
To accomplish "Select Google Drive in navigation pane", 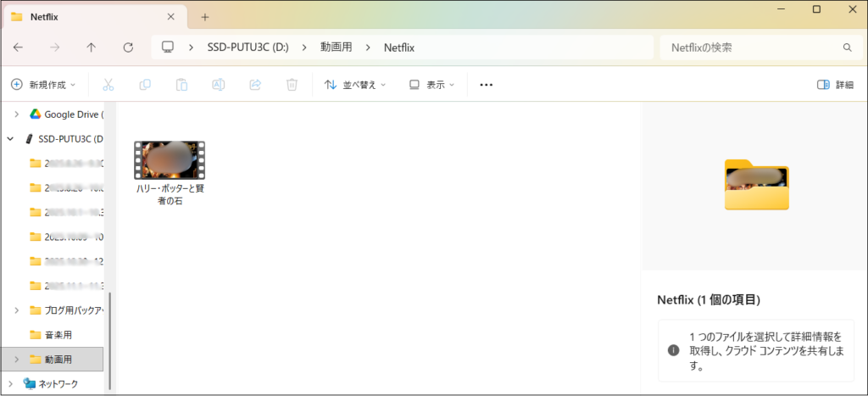I will click(x=66, y=114).
